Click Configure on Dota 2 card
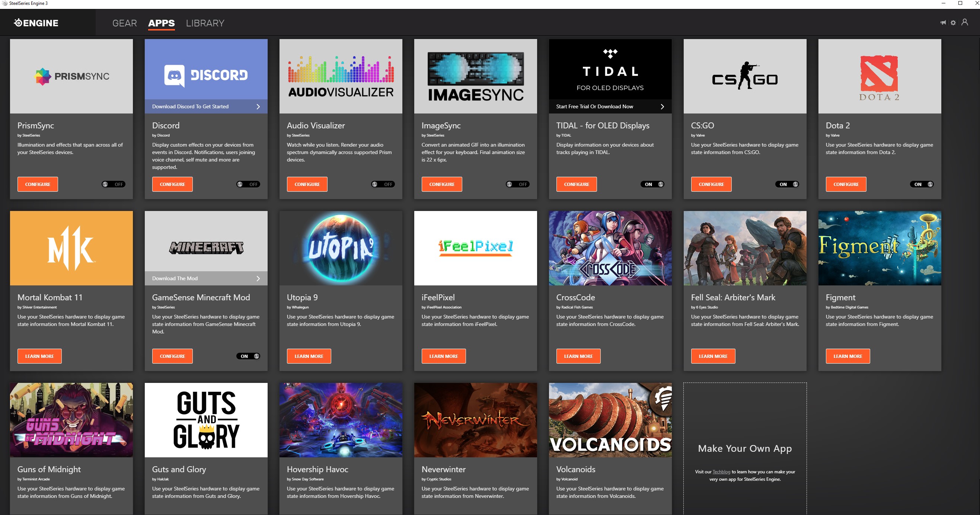 point(846,184)
